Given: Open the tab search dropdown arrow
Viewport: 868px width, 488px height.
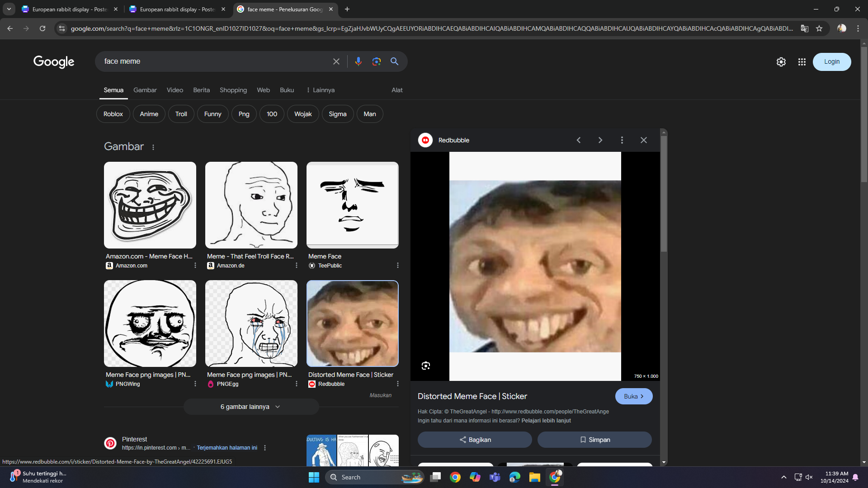Looking at the screenshot, I should (x=9, y=9).
